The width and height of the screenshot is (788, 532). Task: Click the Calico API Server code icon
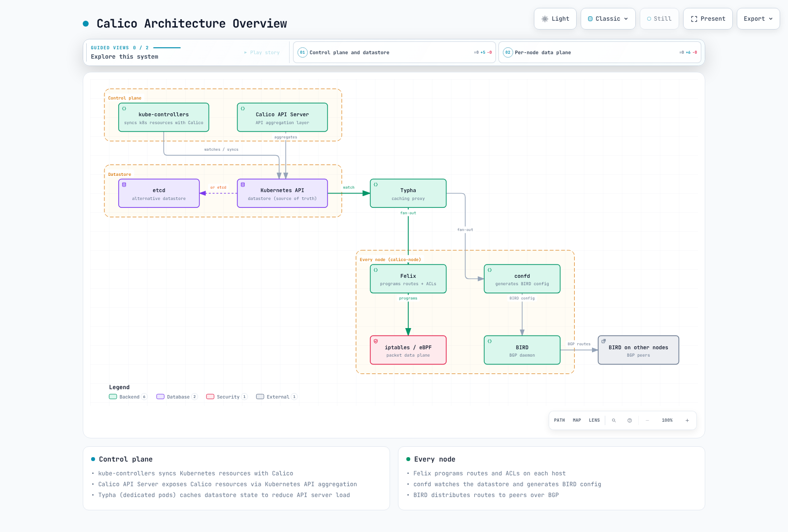pyautogui.click(x=243, y=108)
